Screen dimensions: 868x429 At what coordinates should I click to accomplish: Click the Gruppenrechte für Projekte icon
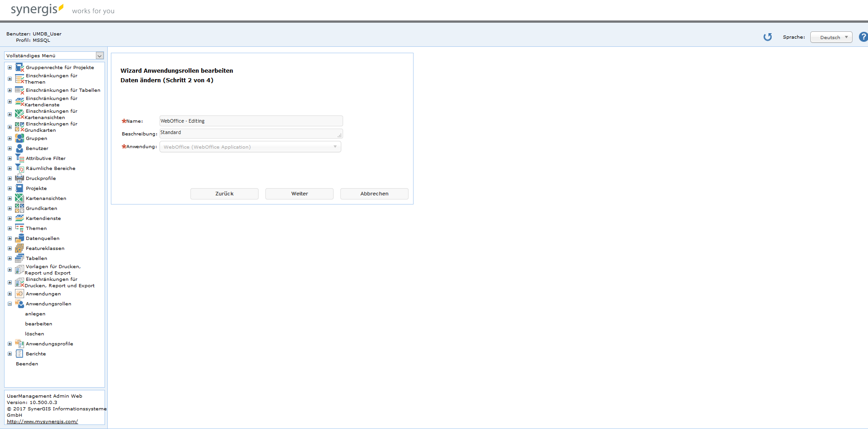[x=20, y=67]
